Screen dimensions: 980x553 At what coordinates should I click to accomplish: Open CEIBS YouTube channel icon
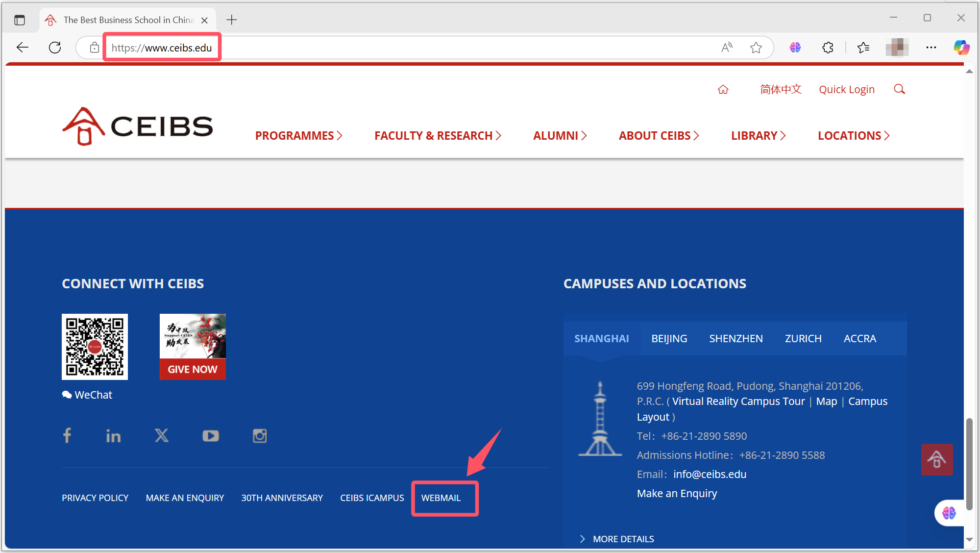tap(211, 436)
